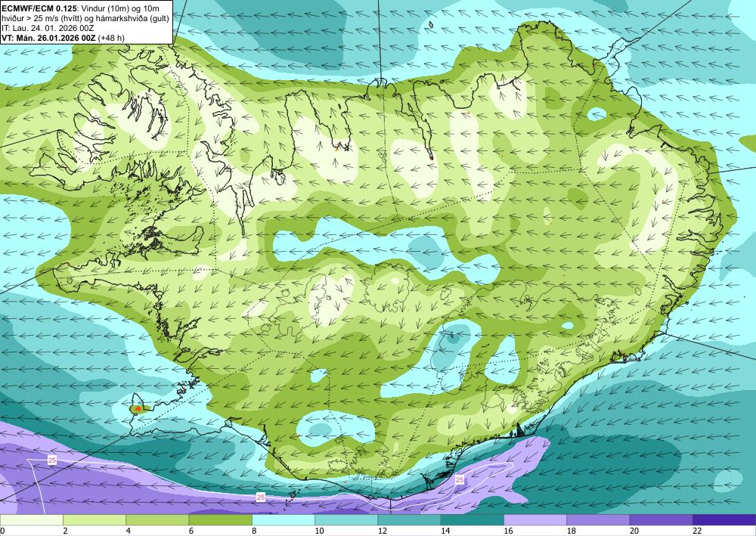Click the 'VT: Mán. 26.01.2026 00Z' valid time
The height and width of the screenshot is (536, 756).
(48, 38)
